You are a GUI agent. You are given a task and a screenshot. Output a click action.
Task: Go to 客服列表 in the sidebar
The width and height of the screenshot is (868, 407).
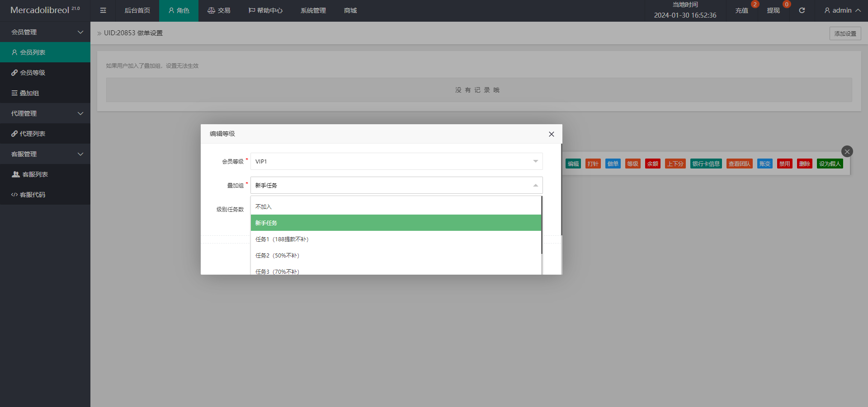point(45,174)
